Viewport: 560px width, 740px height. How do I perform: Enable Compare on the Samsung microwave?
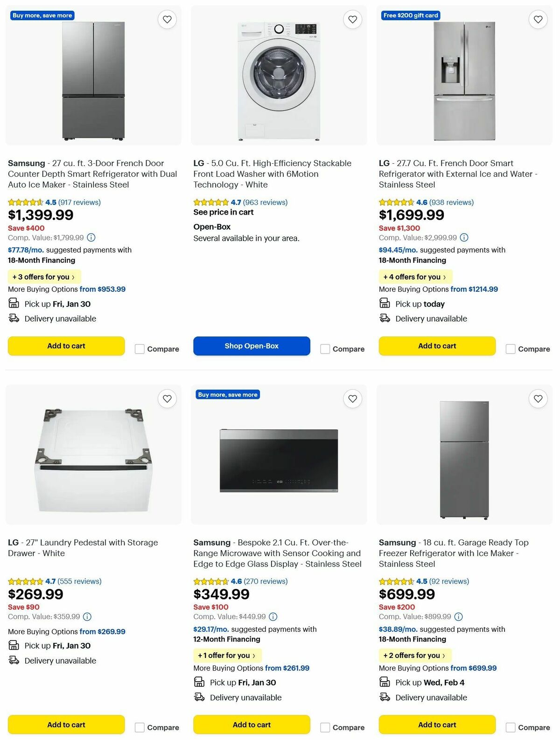[325, 727]
